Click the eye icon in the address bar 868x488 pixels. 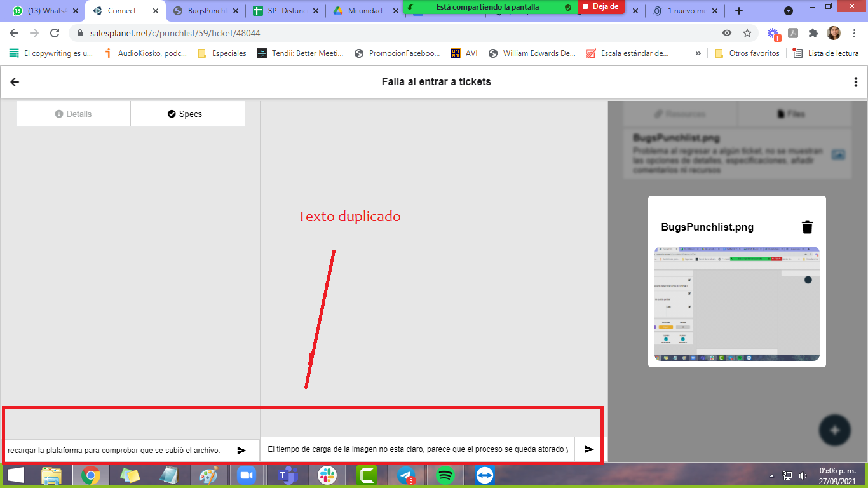727,33
